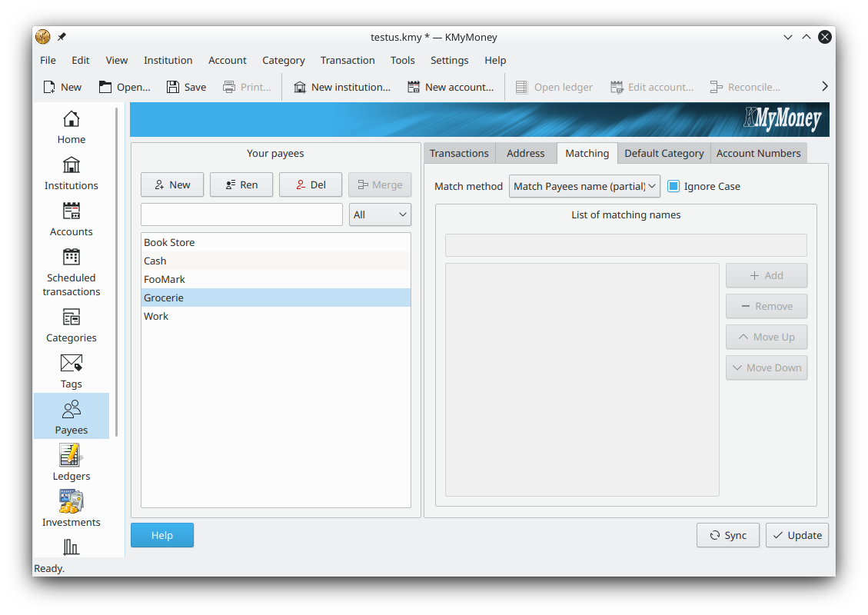Click the sidebar vertical scrollbar

[x=117, y=269]
